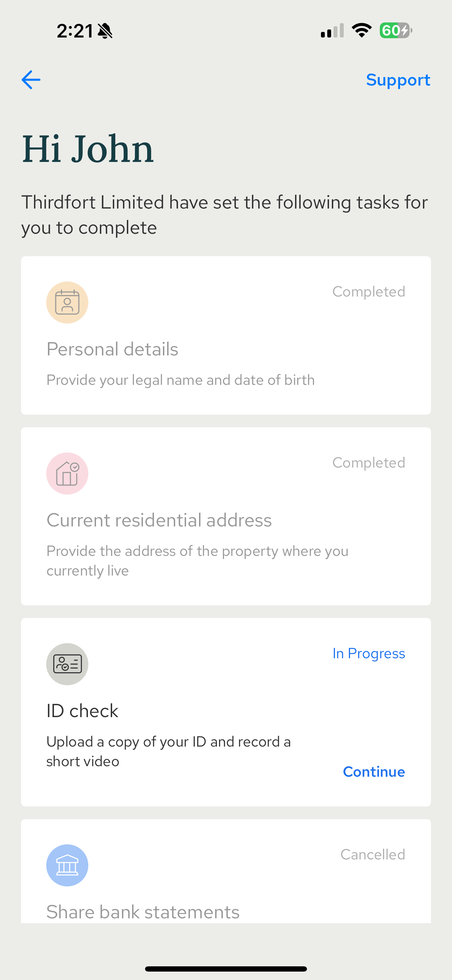Tap the silent bell icon near clock
Screen dimensions: 452x980
click(105, 31)
